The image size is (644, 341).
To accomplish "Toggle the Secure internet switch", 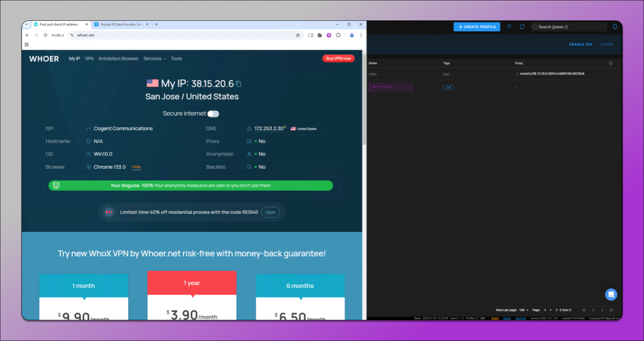I will [213, 114].
